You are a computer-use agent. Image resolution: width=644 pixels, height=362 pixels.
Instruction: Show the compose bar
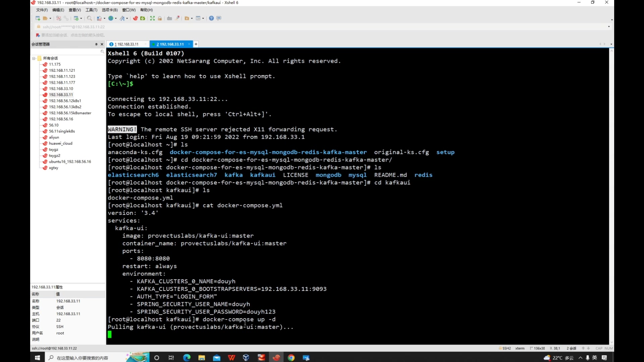(x=219, y=18)
